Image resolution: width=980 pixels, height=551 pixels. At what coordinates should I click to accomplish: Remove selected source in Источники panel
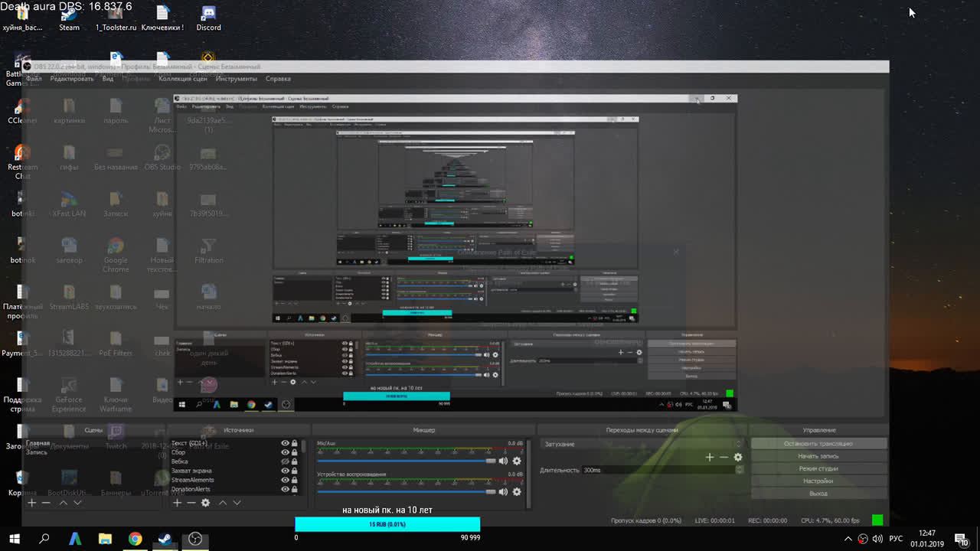[x=191, y=503]
